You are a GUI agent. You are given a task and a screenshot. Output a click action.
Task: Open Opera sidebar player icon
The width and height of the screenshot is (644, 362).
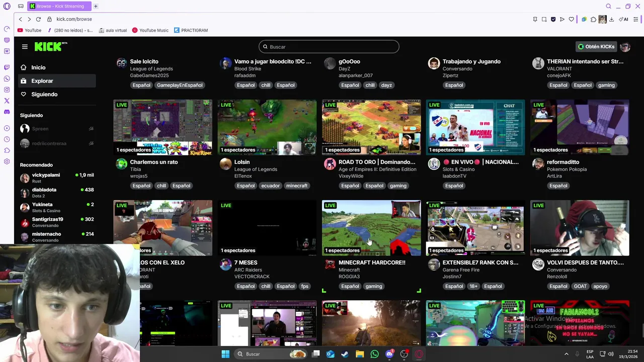point(7,128)
